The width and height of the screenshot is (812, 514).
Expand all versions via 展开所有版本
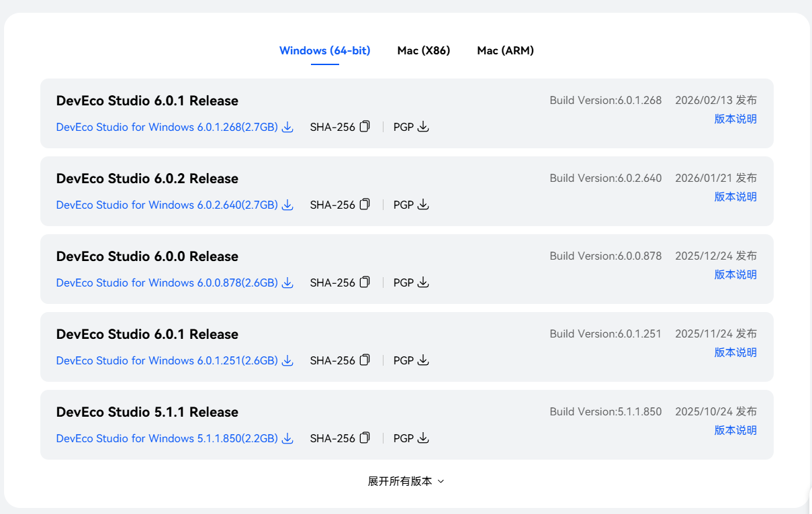tap(406, 481)
